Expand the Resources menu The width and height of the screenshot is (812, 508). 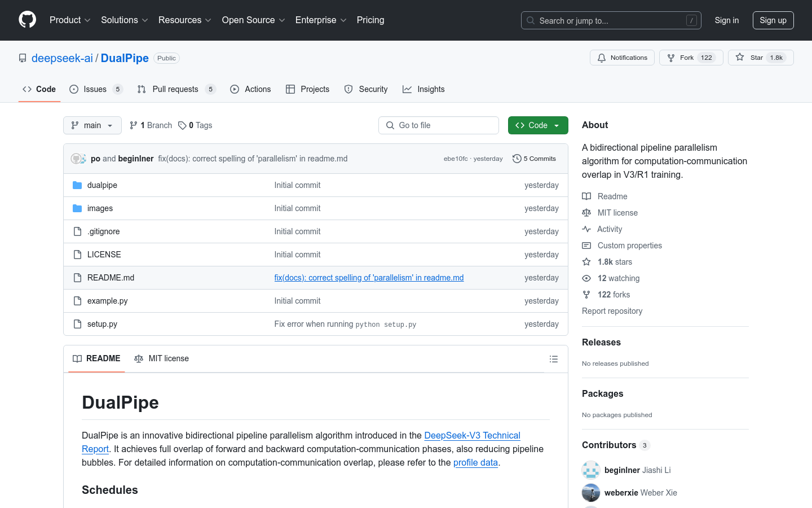[x=185, y=20]
